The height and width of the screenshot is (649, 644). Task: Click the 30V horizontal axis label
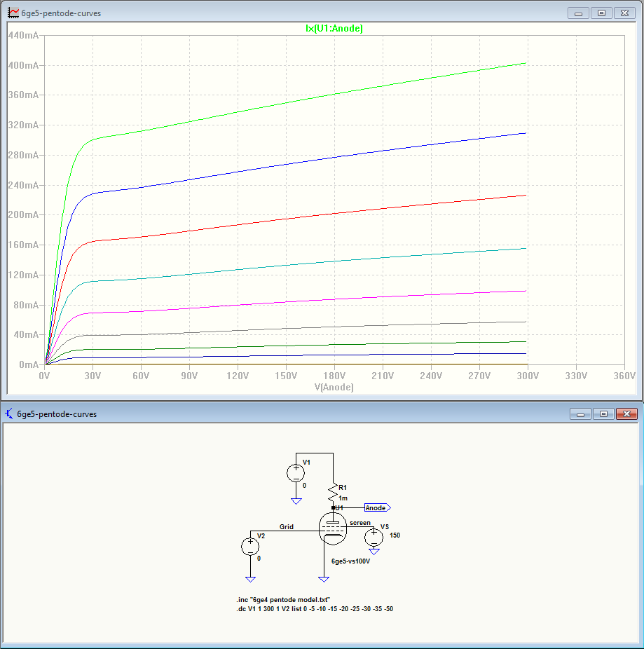tap(93, 376)
